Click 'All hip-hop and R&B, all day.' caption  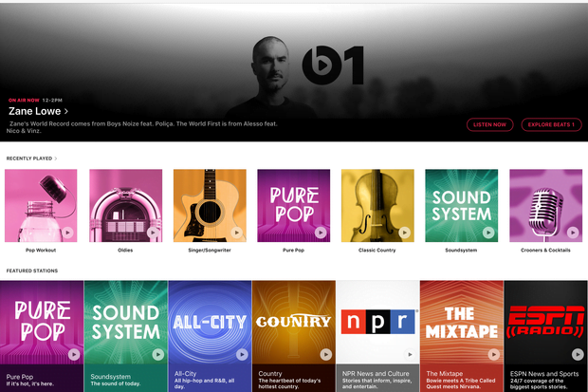pos(204,383)
